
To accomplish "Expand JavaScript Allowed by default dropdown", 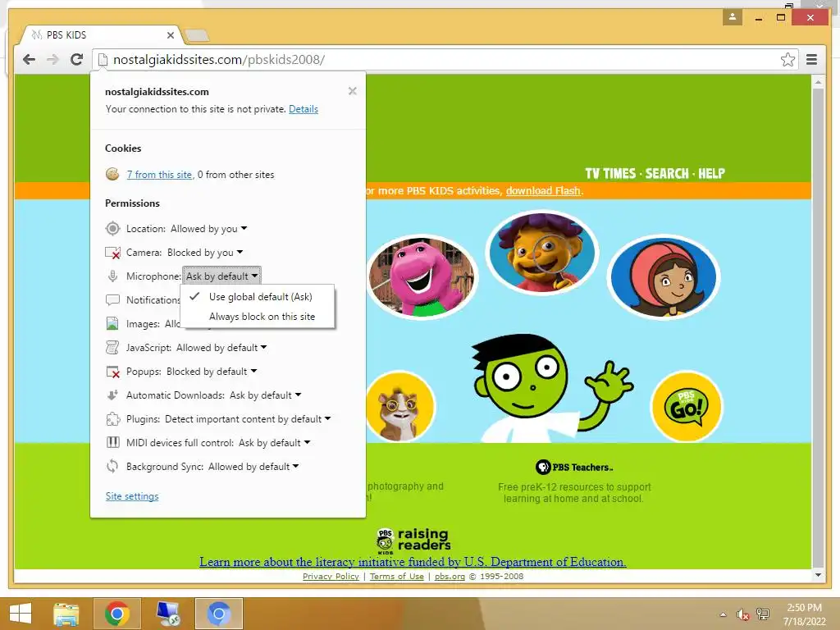I will pyautogui.click(x=221, y=348).
